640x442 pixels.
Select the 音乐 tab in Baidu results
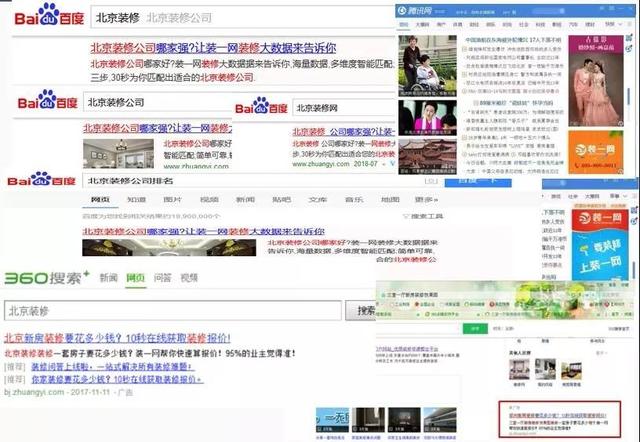pyautogui.click(x=354, y=200)
